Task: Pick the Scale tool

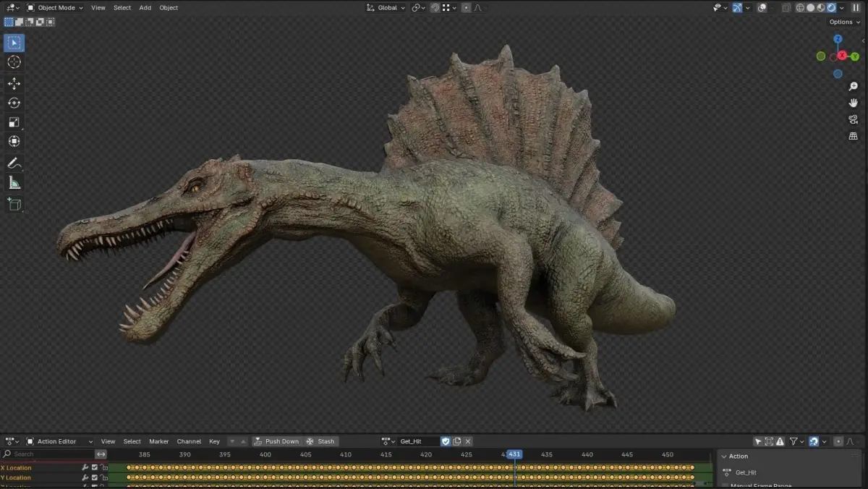Action: click(x=14, y=122)
